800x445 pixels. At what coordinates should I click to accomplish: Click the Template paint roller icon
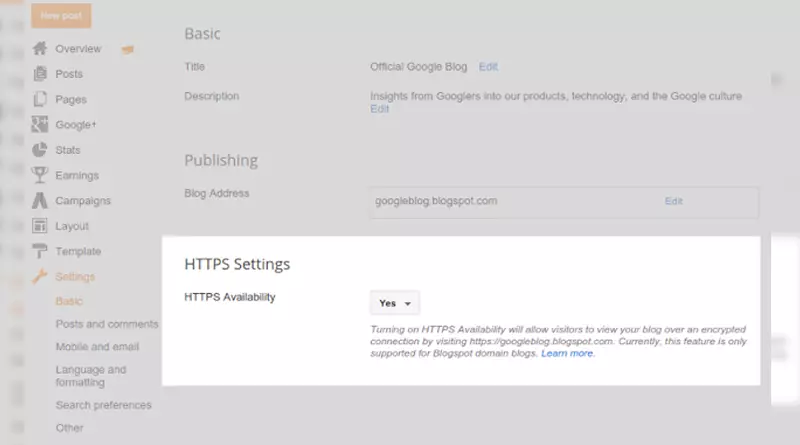[x=40, y=251]
